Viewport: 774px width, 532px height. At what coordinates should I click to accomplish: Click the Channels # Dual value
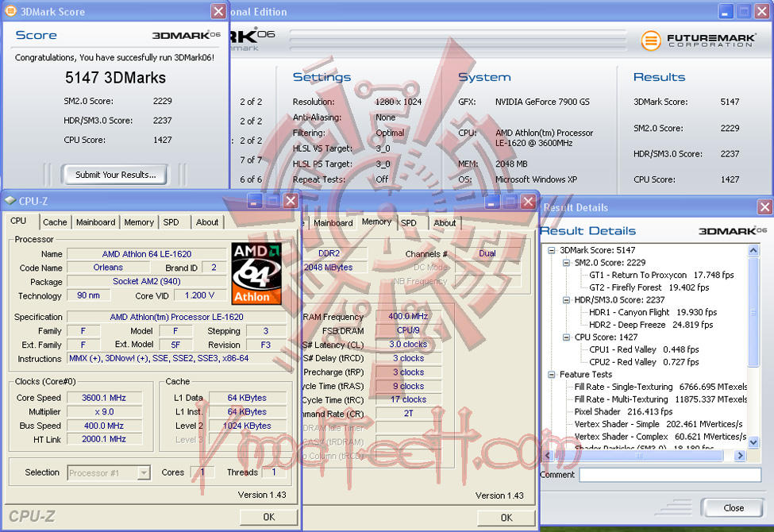[x=487, y=253]
